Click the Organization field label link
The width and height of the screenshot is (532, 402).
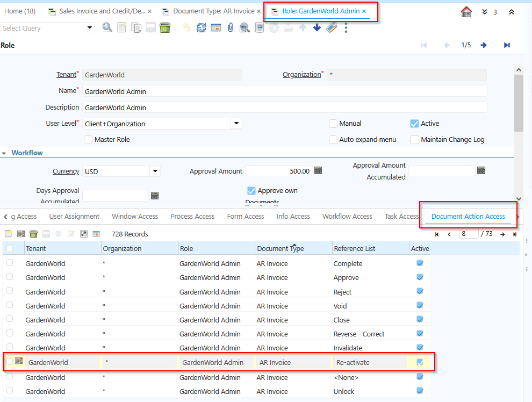(303, 74)
